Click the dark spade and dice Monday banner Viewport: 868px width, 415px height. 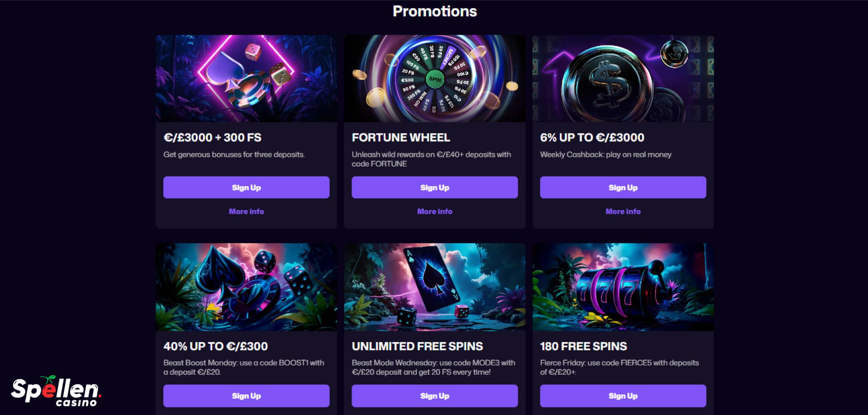[x=247, y=287]
